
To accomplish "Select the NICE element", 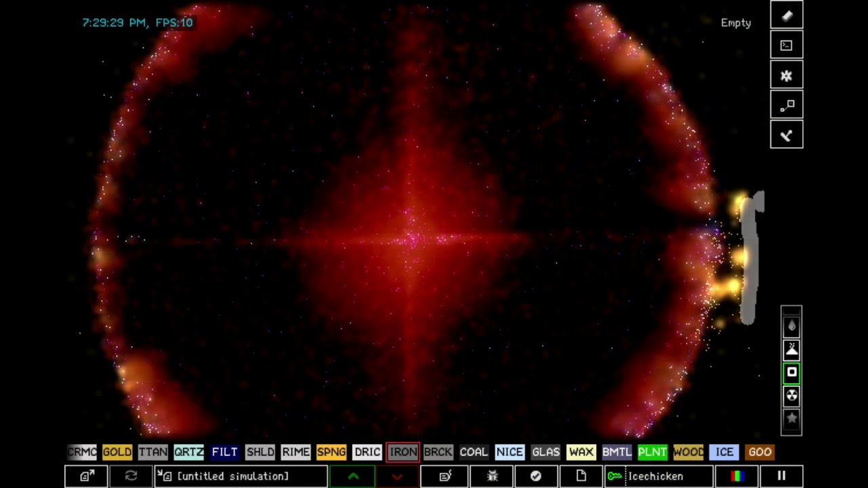I will pos(510,452).
